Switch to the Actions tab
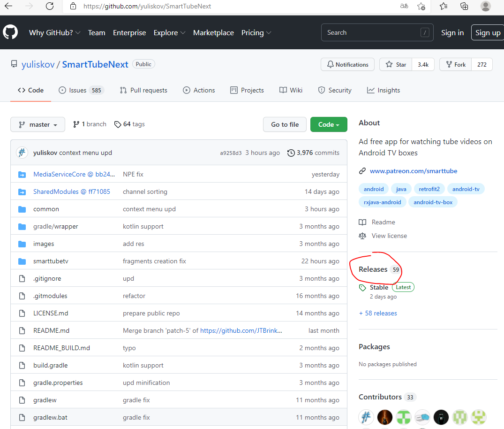Screen dimensions: 504x429 tap(199, 90)
